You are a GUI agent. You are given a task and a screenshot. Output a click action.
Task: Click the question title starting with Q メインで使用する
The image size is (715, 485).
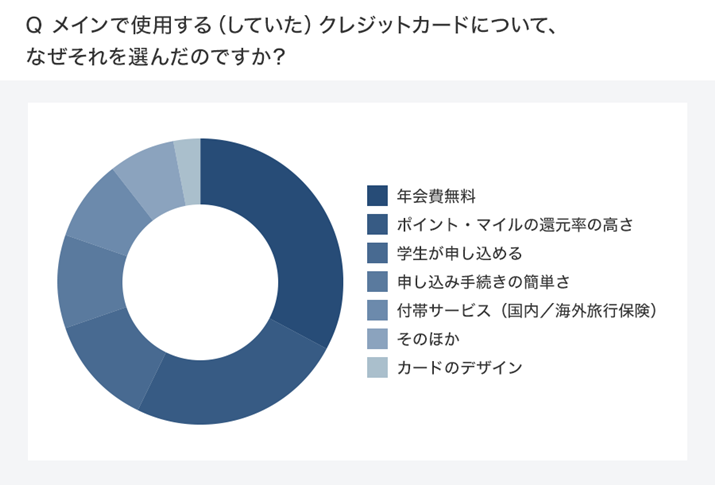(x=291, y=27)
